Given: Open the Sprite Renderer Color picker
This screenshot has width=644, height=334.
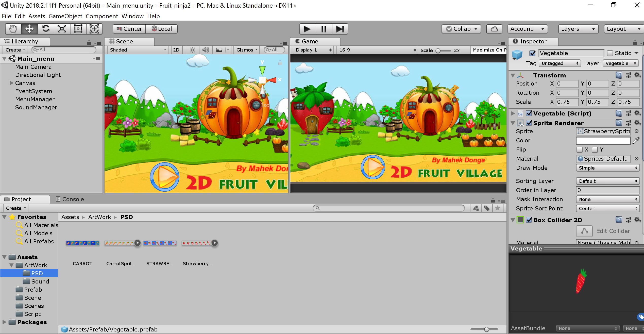Looking at the screenshot, I should point(603,140).
